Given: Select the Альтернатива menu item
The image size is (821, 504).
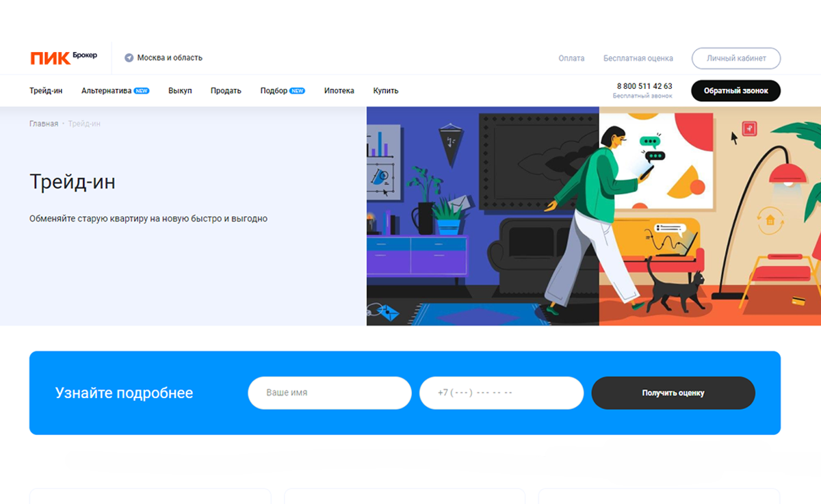Looking at the screenshot, I should [107, 91].
